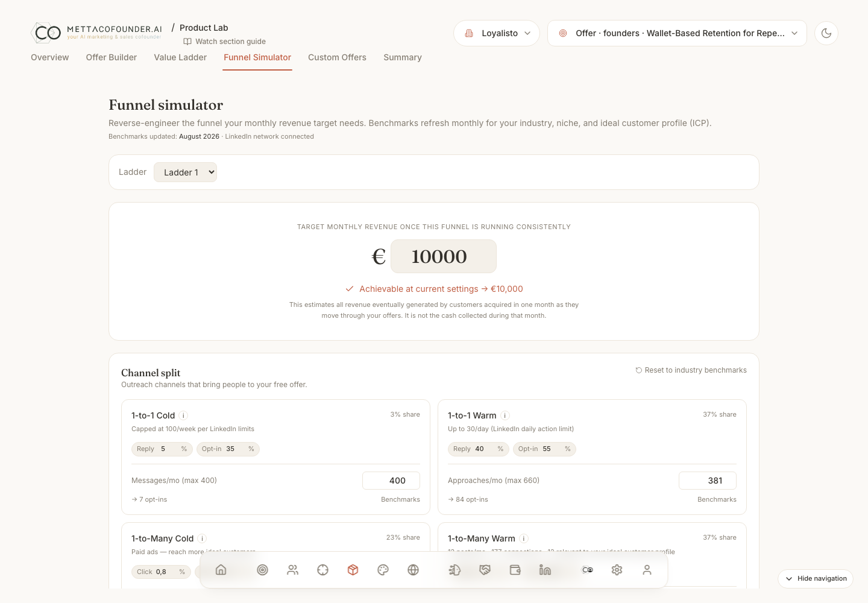This screenshot has height=603, width=868.
Task: Open the wallet icon in bottom dock
Action: coord(515,570)
